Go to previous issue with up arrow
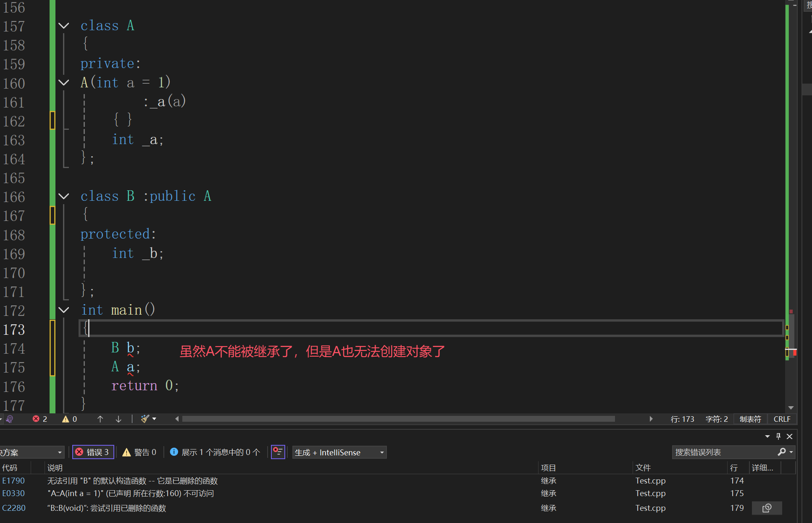Image resolution: width=812 pixels, height=523 pixels. [x=100, y=419]
